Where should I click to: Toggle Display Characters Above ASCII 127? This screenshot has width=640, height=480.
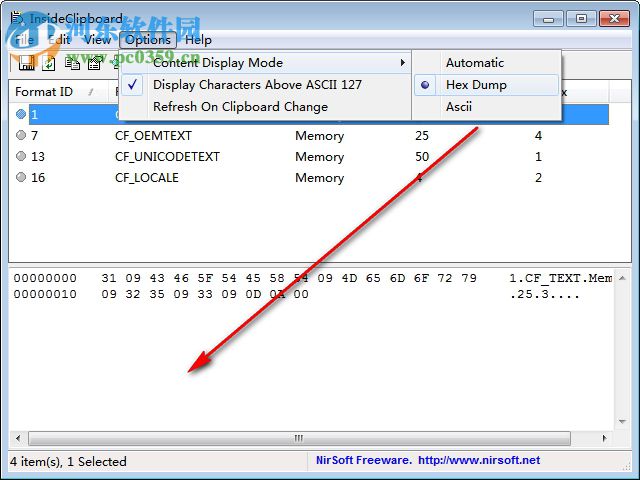264,84
